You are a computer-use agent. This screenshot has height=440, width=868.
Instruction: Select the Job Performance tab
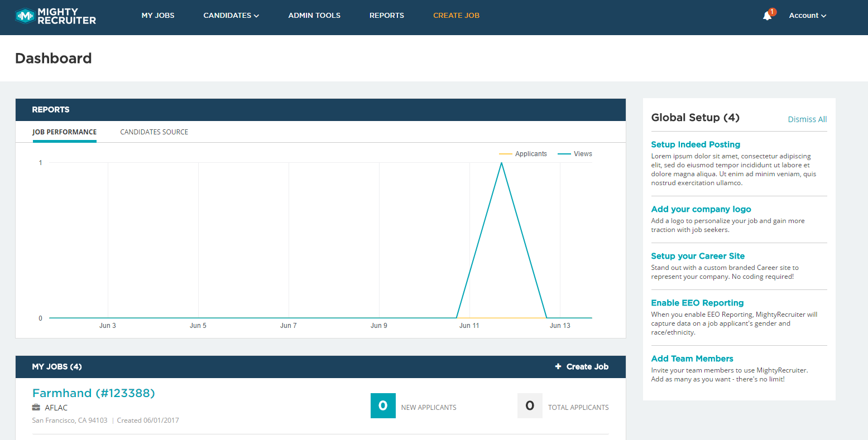coord(64,132)
